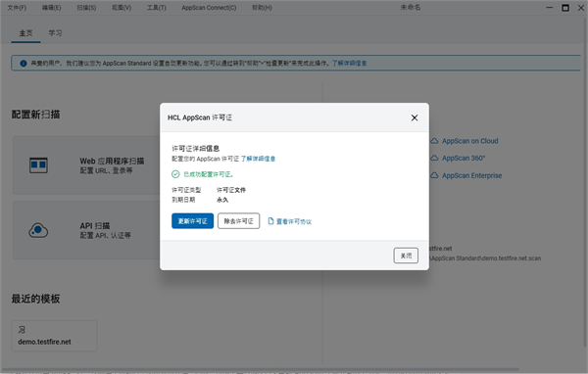Open recent scan demo.testfire.net.scan path
The height and width of the screenshot is (374, 588).
point(485,258)
